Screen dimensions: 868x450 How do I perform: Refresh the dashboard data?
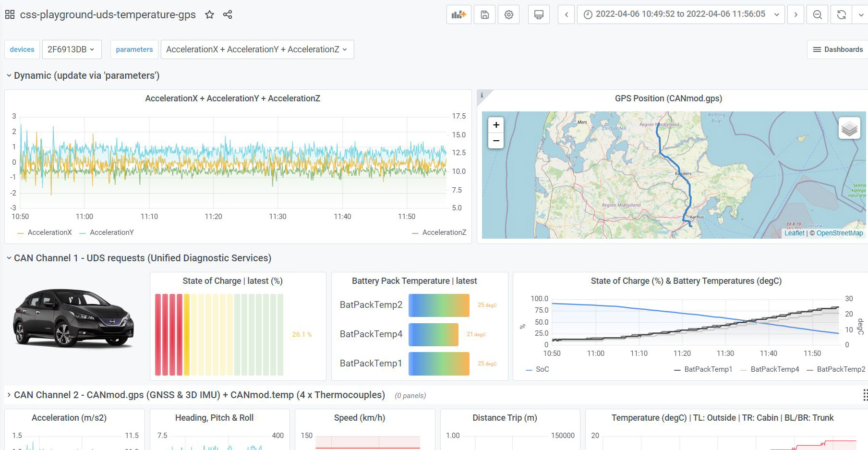tap(841, 14)
